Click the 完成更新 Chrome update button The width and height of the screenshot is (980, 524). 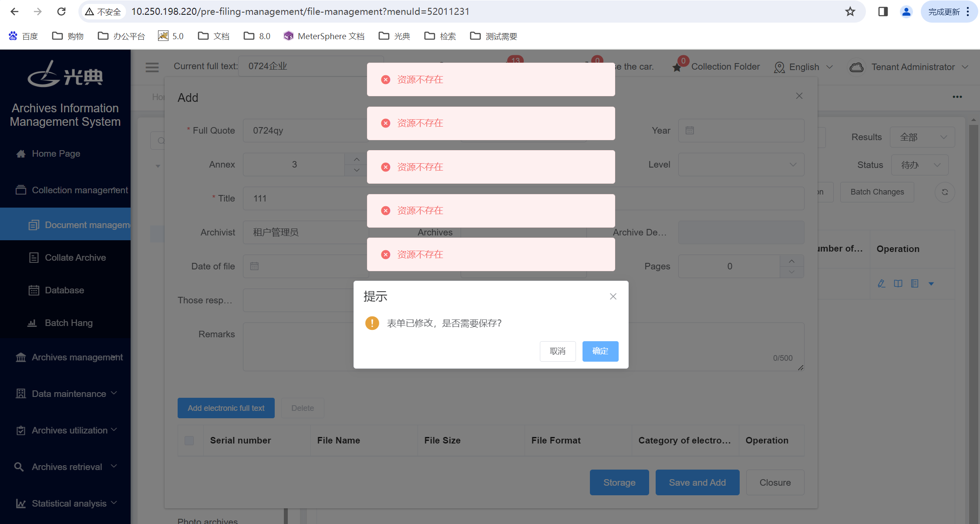[949, 12]
